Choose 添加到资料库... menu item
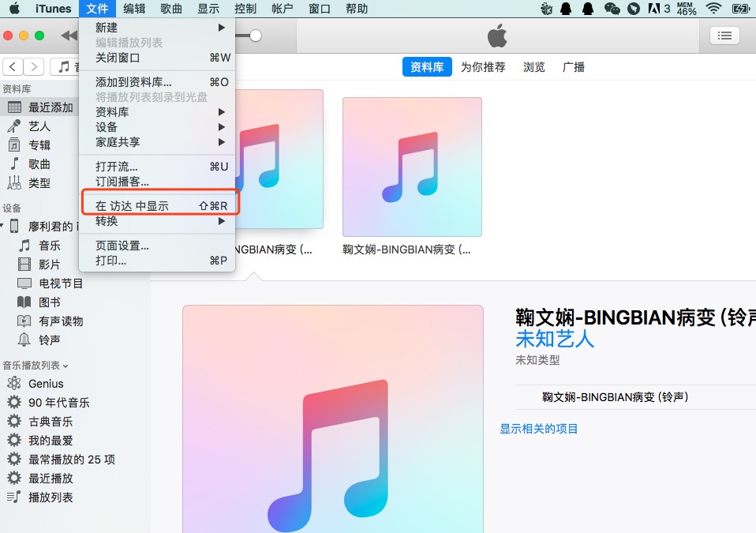This screenshot has height=533, width=756. point(157,81)
